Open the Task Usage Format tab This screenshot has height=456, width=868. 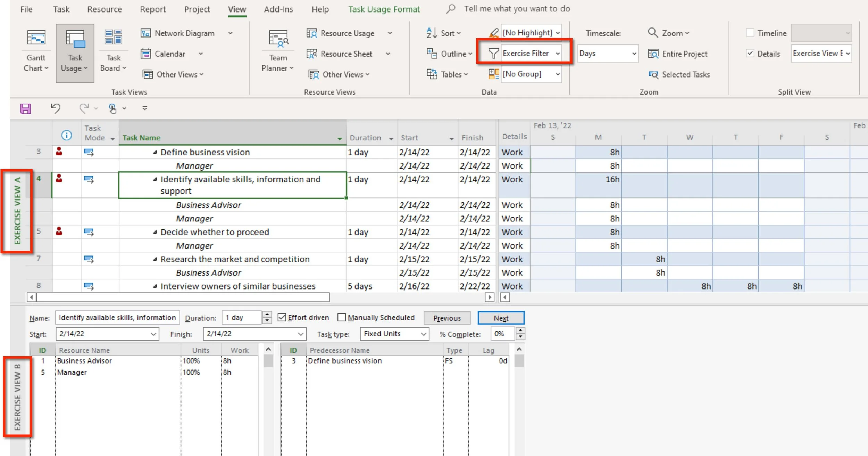(384, 9)
